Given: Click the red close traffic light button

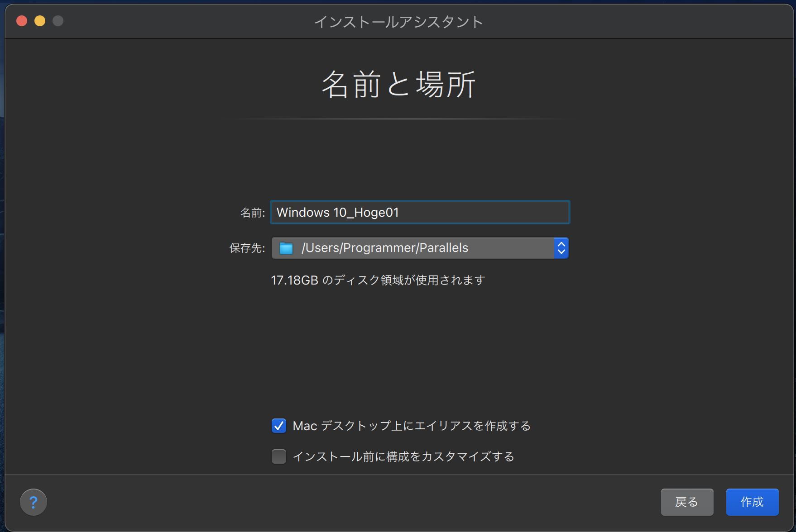Looking at the screenshot, I should coord(21,20).
